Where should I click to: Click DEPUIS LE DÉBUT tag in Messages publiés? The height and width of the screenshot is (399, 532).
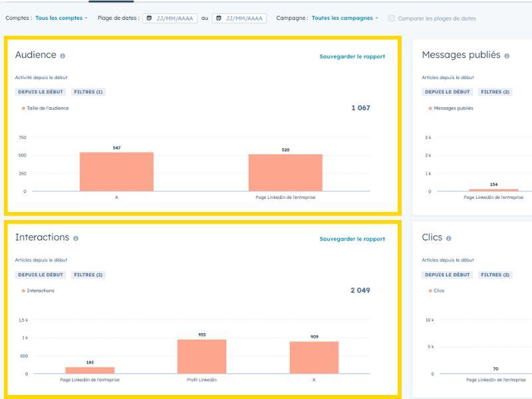pyautogui.click(x=448, y=92)
